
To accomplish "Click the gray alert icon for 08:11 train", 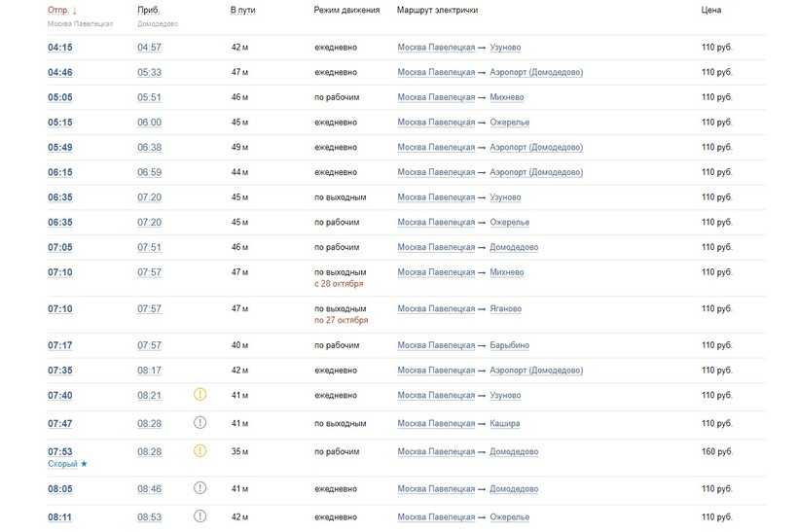I will pos(200,516).
